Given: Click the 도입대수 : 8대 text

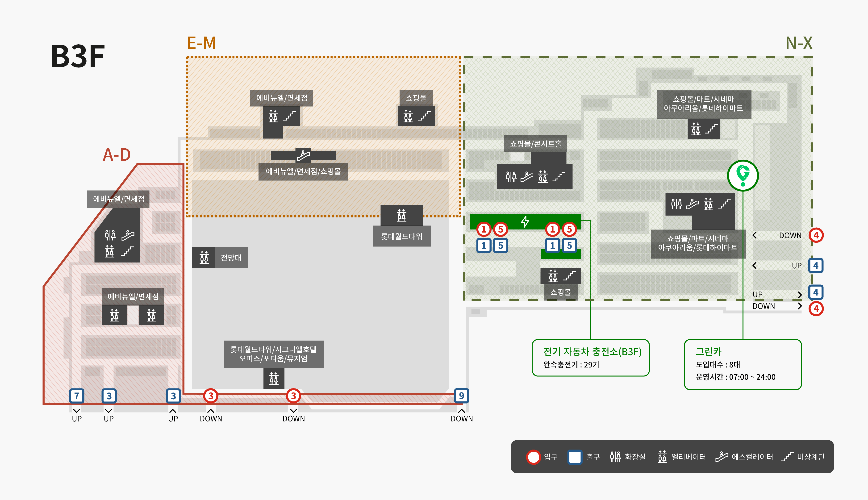Looking at the screenshot, I should click(718, 365).
